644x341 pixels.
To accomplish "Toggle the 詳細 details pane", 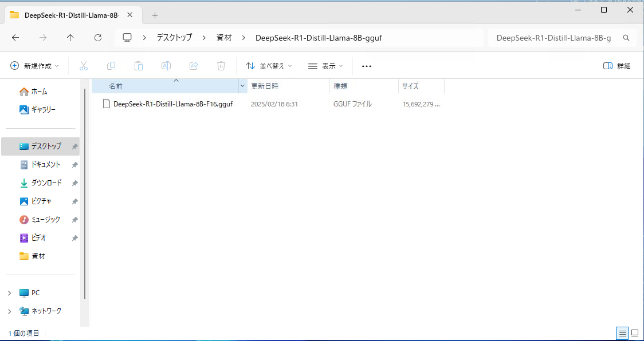I will click(617, 66).
